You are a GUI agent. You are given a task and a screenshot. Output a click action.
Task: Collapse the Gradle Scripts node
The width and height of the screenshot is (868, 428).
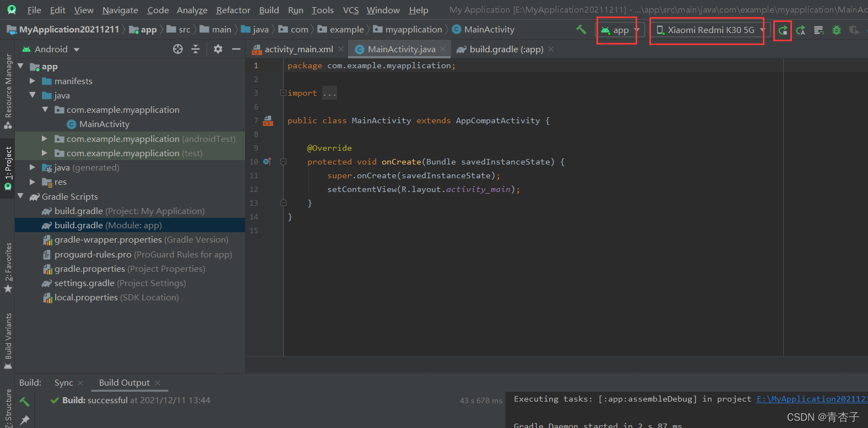[20, 196]
